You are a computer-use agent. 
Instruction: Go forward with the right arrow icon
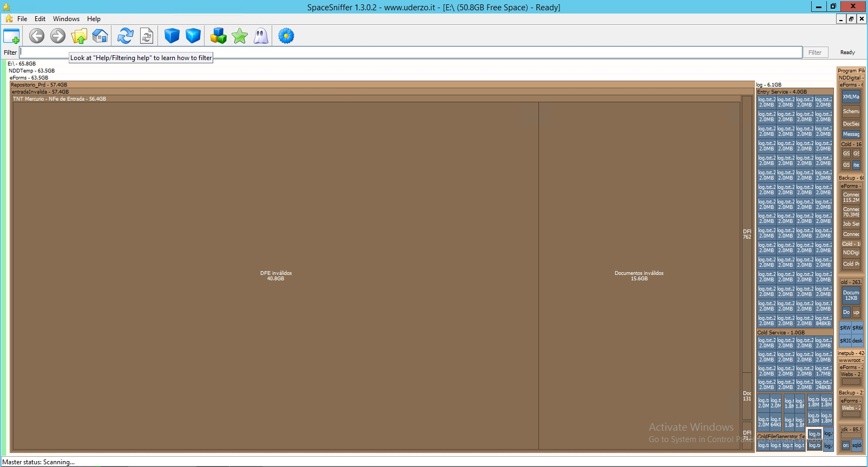[x=58, y=36]
